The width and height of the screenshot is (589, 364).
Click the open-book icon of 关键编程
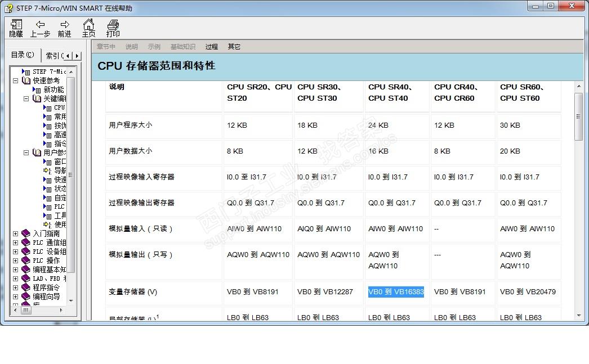pyautogui.click(x=37, y=98)
